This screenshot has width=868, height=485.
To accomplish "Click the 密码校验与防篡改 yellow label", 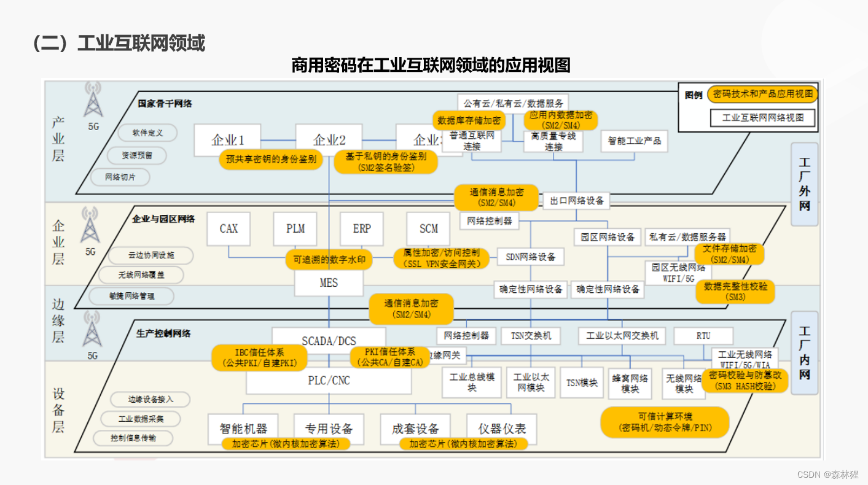I will pyautogui.click(x=744, y=381).
